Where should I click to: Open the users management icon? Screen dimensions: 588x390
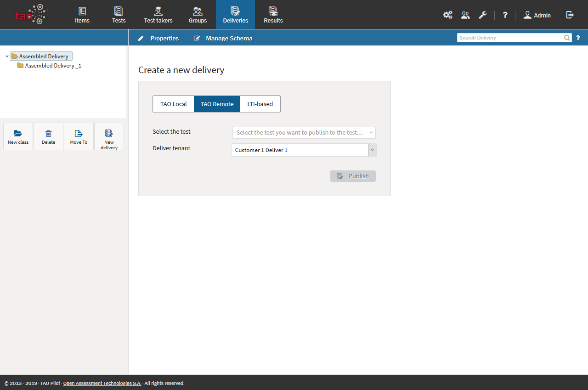pos(465,15)
